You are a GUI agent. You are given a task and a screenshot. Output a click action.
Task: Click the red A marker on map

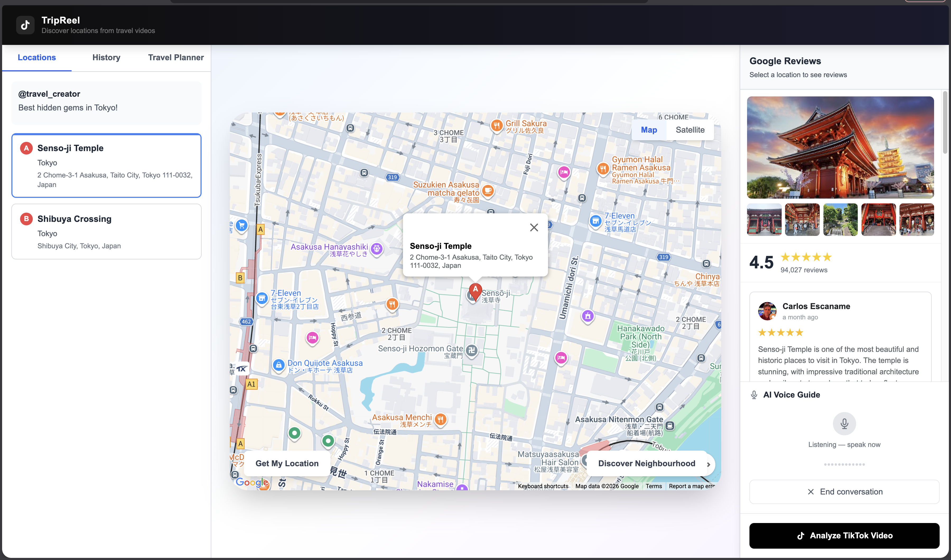tap(475, 290)
